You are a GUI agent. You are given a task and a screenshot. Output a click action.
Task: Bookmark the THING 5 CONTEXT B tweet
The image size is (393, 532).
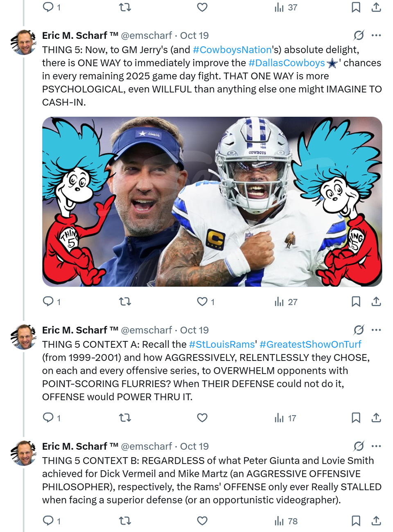356,521
